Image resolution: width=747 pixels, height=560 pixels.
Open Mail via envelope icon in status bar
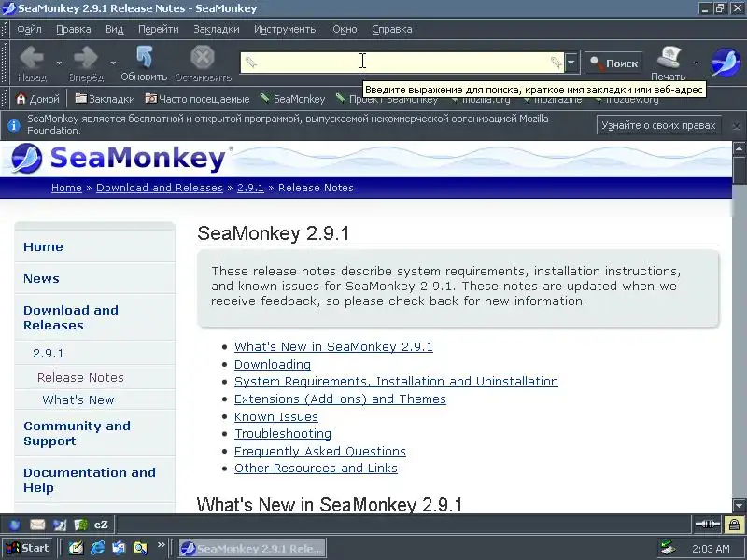37,525
